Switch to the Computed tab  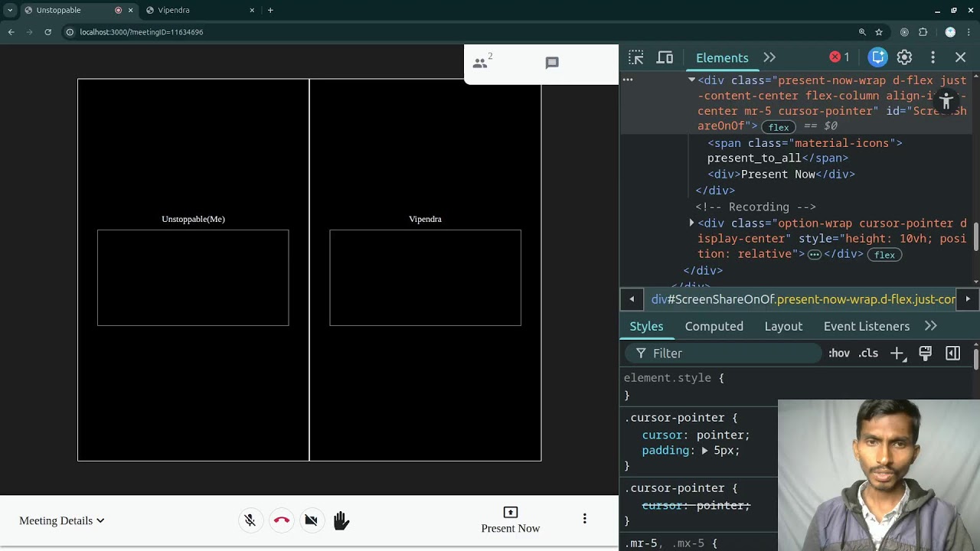pyautogui.click(x=714, y=326)
